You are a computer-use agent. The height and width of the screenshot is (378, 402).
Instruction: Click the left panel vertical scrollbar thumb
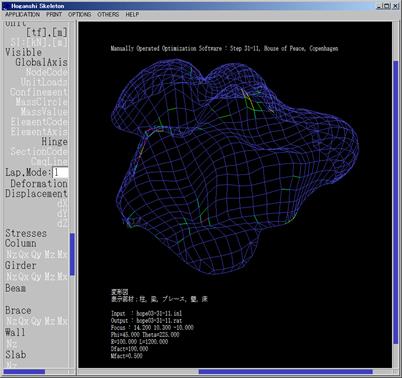click(72, 255)
